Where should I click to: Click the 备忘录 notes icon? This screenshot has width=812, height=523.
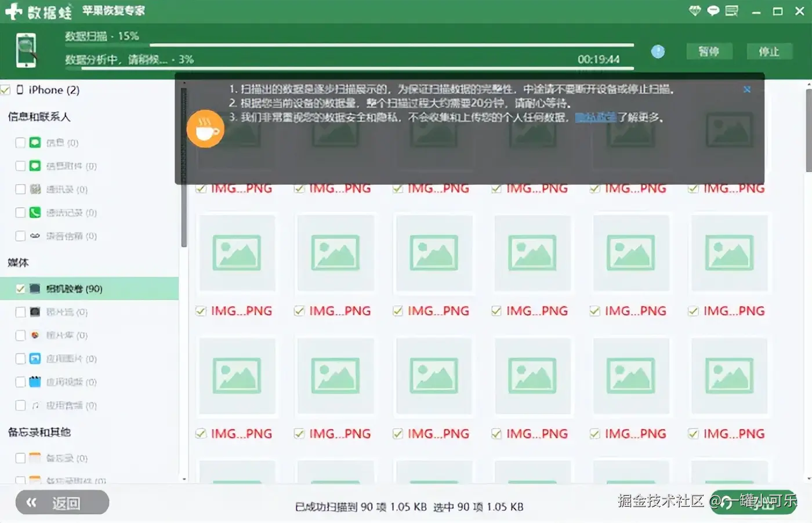tap(35, 458)
